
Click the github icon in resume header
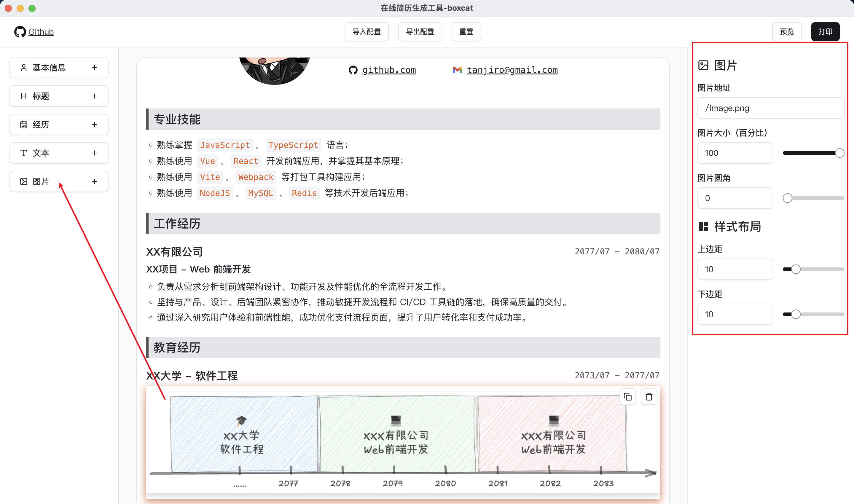point(353,70)
